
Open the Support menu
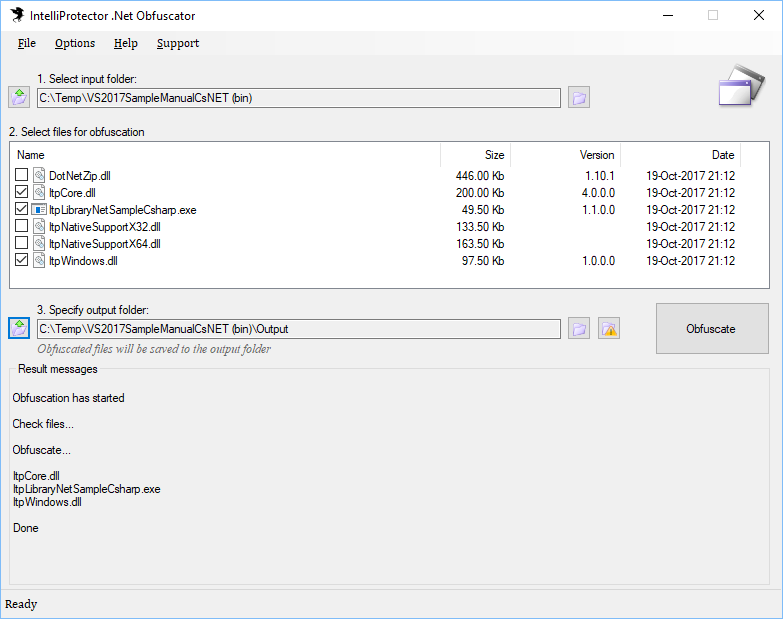point(178,43)
